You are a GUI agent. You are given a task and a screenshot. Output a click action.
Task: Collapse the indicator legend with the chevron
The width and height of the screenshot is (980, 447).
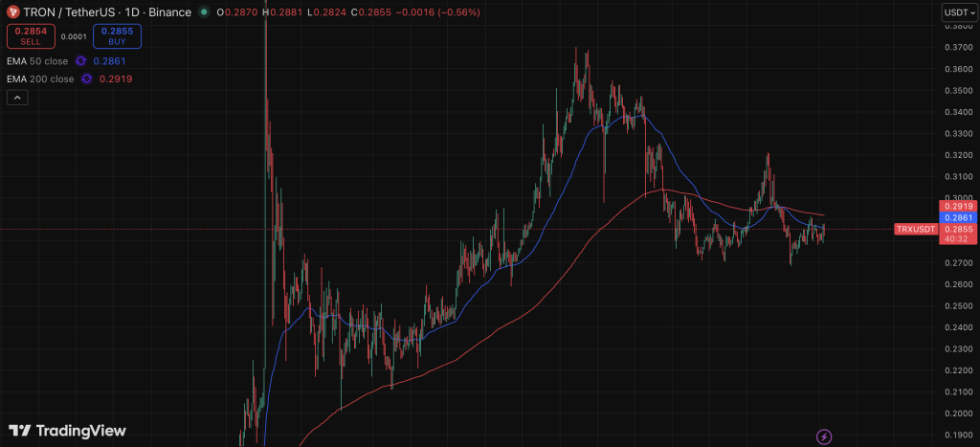16,97
